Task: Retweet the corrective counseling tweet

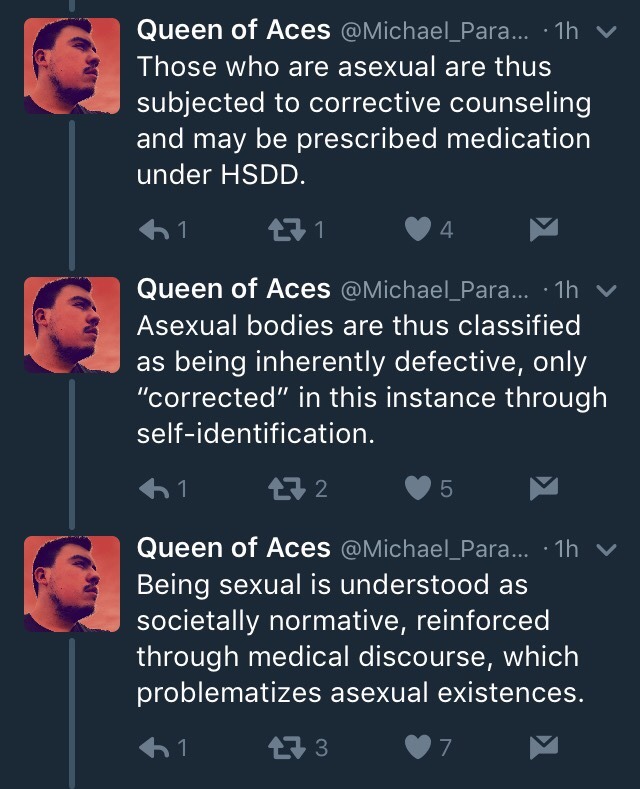Action: (286, 230)
